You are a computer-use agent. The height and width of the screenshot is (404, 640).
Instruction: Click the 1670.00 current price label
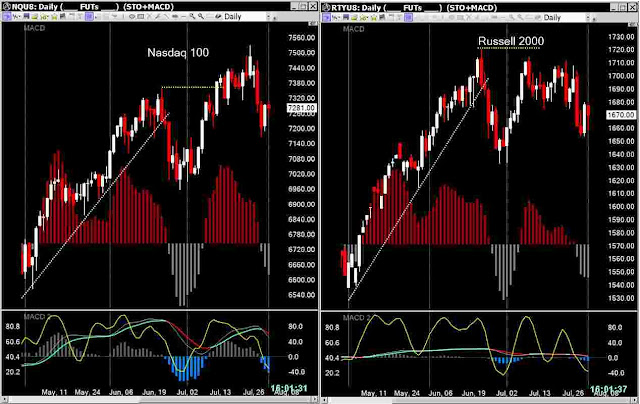coord(621,115)
